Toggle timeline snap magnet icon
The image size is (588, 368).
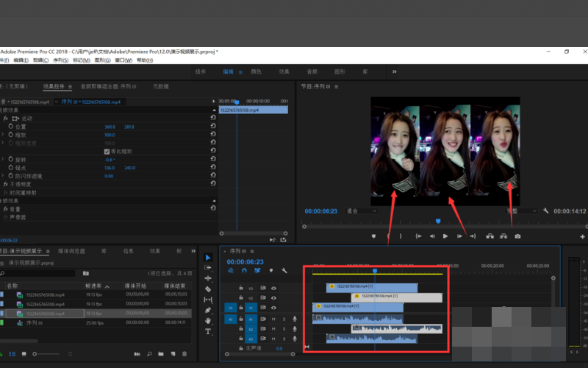[244, 270]
